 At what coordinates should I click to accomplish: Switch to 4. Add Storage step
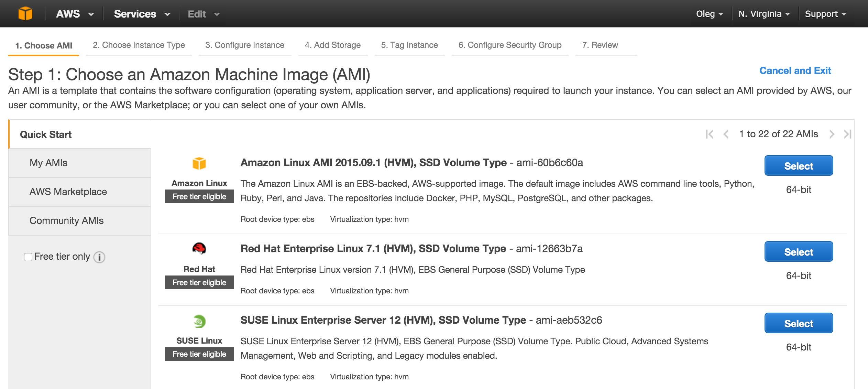coord(333,45)
